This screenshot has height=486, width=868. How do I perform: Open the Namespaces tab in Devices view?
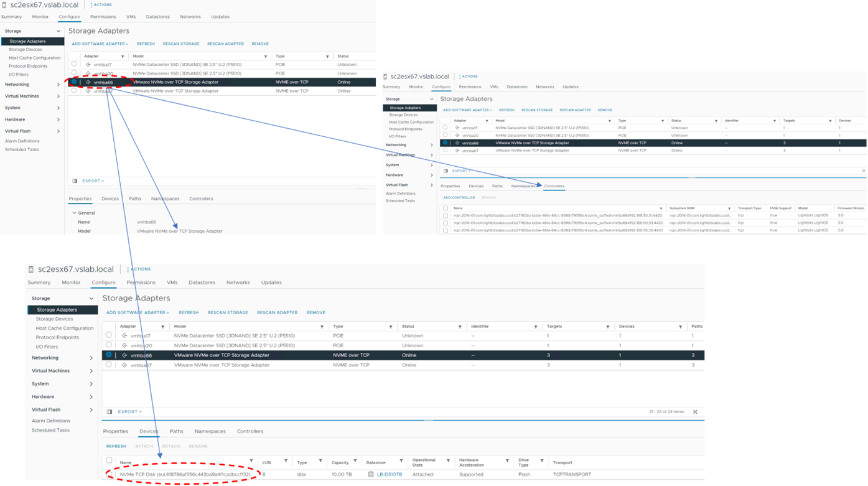tap(210, 431)
